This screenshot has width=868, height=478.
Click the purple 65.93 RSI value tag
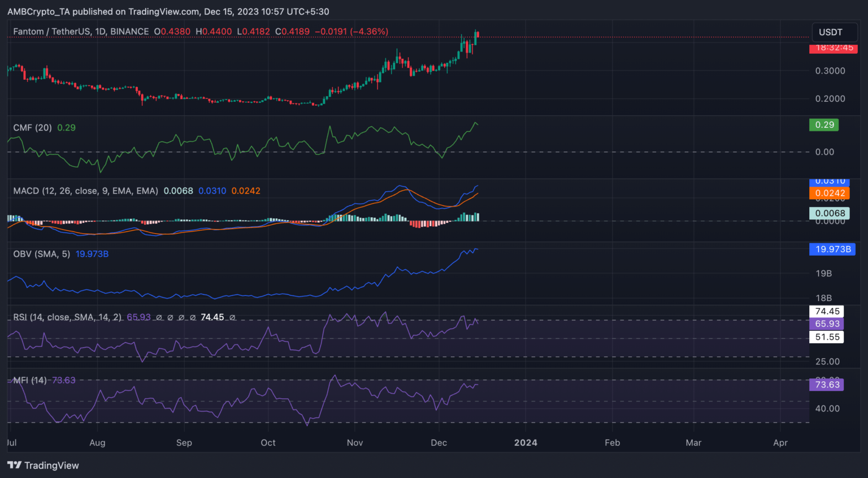[827, 324]
